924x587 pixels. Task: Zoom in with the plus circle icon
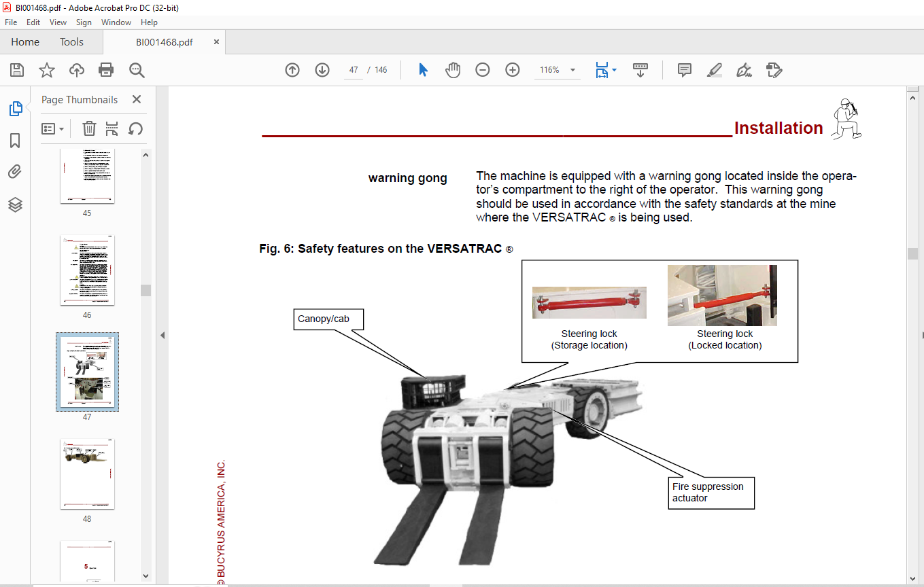point(513,70)
